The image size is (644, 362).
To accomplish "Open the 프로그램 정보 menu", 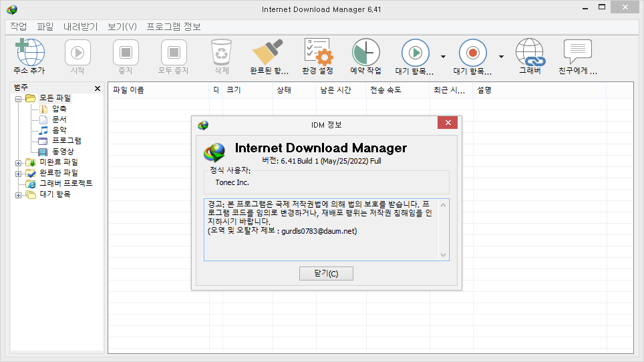I will [x=174, y=27].
